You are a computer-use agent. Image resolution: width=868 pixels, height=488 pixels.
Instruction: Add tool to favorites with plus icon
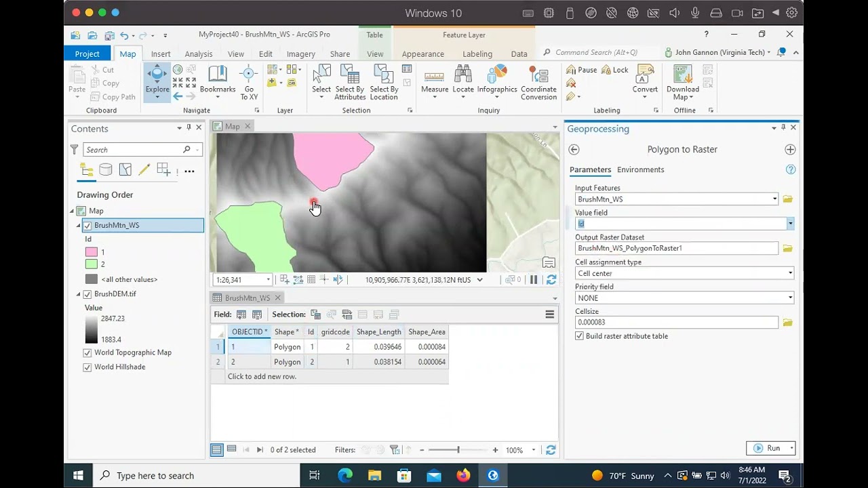[790, 150]
